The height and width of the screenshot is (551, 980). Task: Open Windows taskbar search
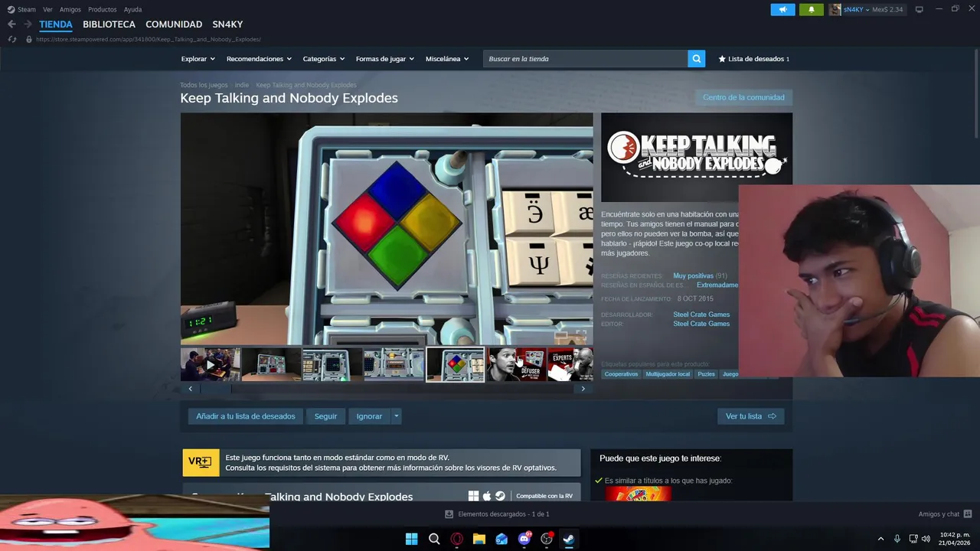(x=434, y=539)
